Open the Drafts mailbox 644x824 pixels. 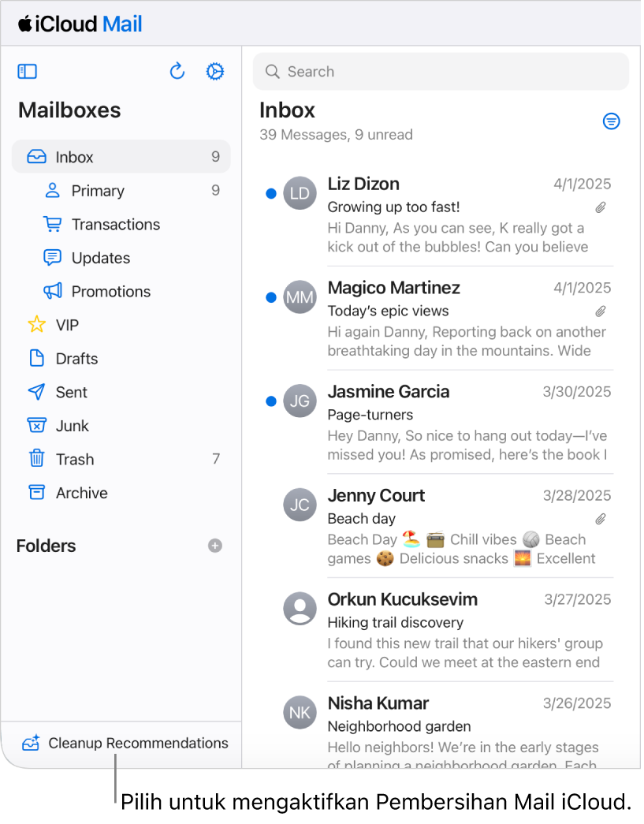[x=121, y=359]
